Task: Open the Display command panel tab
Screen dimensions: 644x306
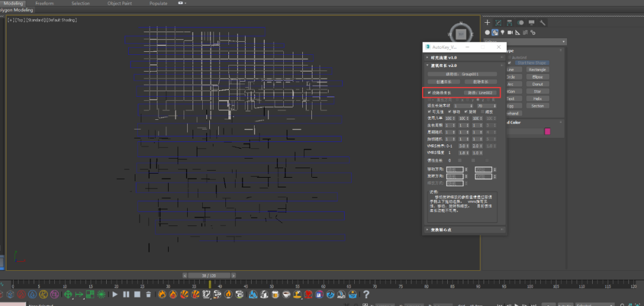Action: [531, 23]
